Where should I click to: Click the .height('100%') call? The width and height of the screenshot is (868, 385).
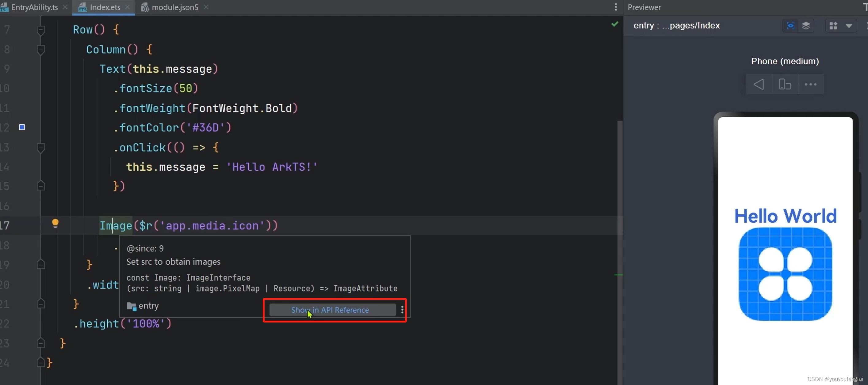click(x=123, y=323)
